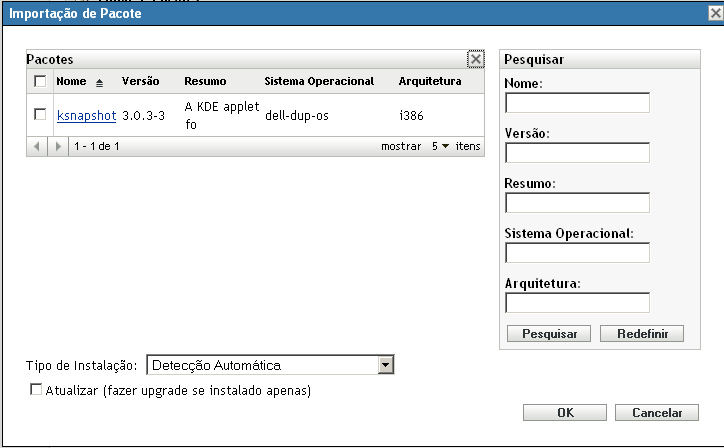Enable Atualizar upgrade-only checkbox

[x=36, y=389]
